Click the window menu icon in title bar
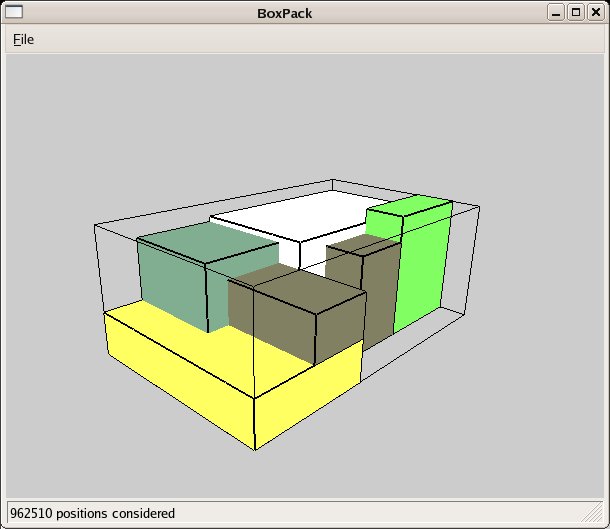This screenshot has width=610, height=529. coord(14,12)
